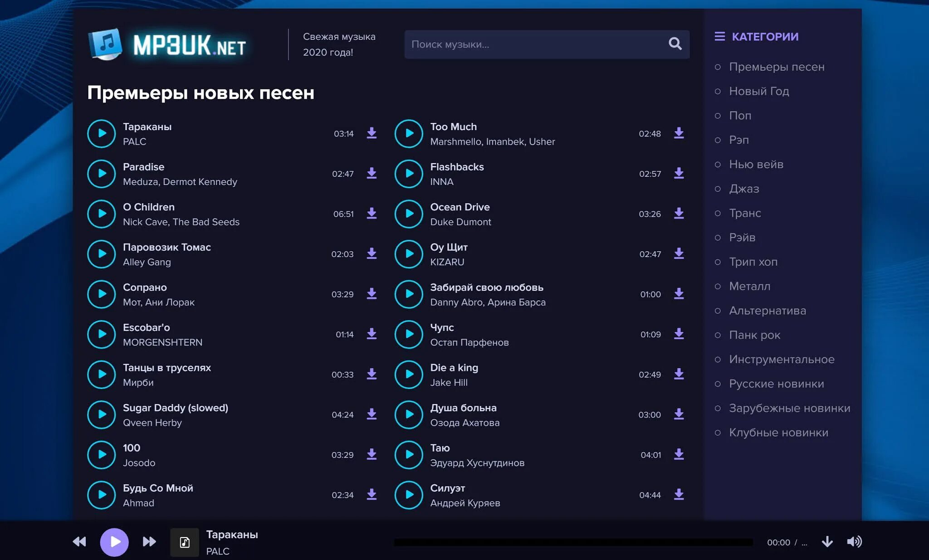The width and height of the screenshot is (929, 560).
Task: Click the play button for Die a king by Jake Hill
Action: (x=407, y=374)
